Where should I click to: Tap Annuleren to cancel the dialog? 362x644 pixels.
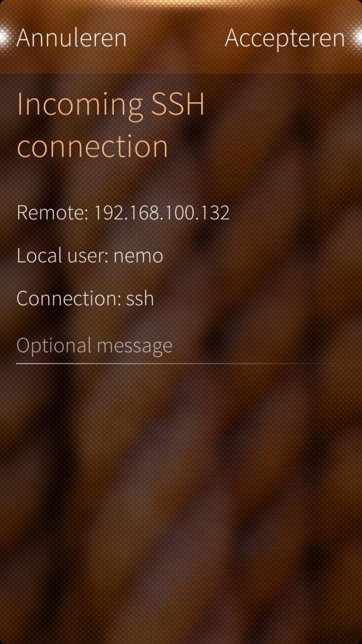(72, 38)
